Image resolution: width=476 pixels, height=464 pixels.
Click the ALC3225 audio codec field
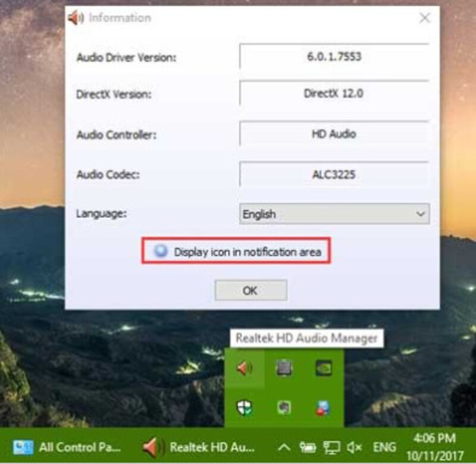334,174
